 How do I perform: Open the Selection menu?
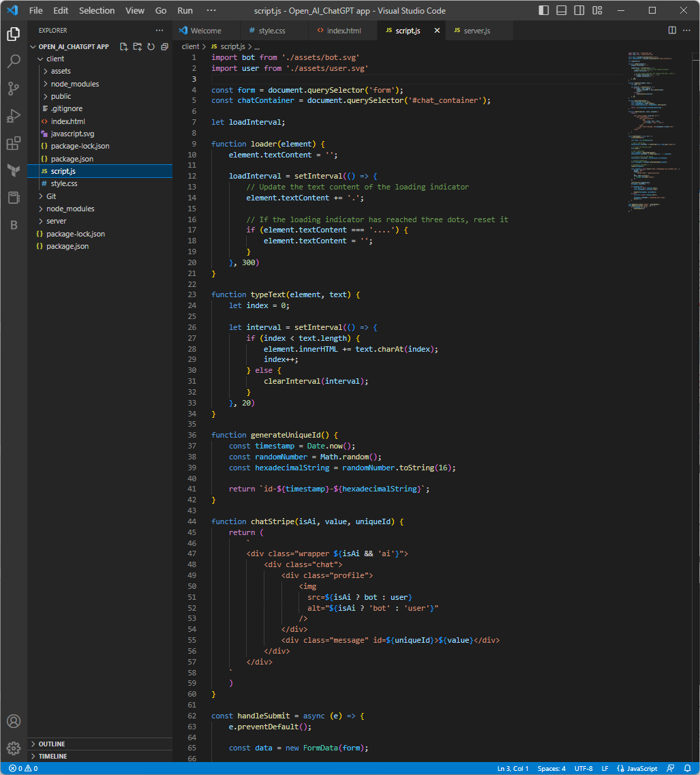[97, 10]
